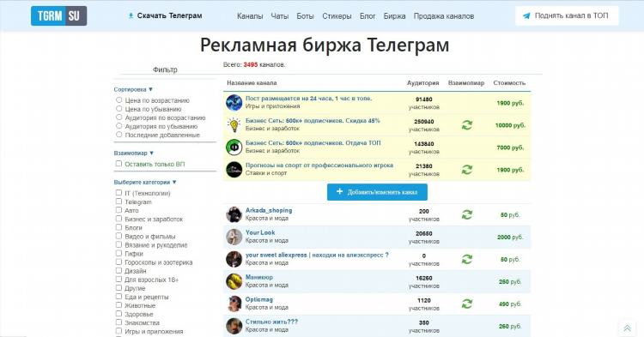Click mutual PR icon in Arkada_shoping row

466,214
